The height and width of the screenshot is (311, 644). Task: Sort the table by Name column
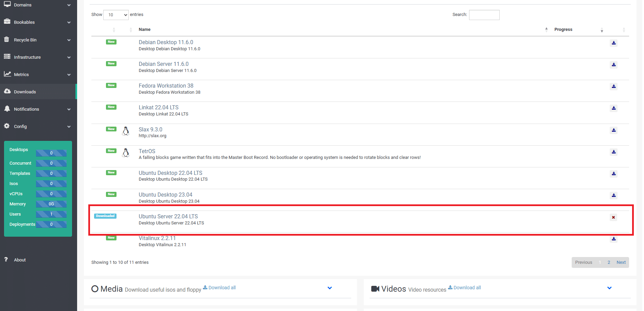(x=145, y=30)
